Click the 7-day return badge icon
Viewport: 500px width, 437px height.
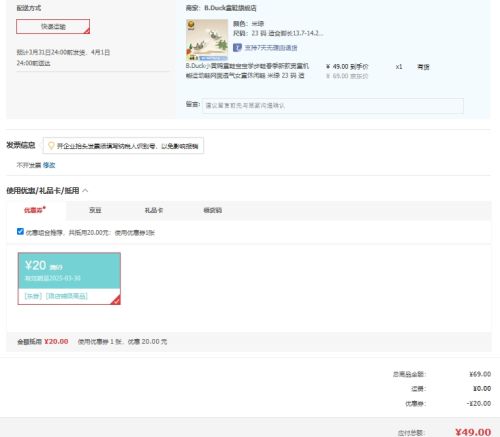pos(237,48)
